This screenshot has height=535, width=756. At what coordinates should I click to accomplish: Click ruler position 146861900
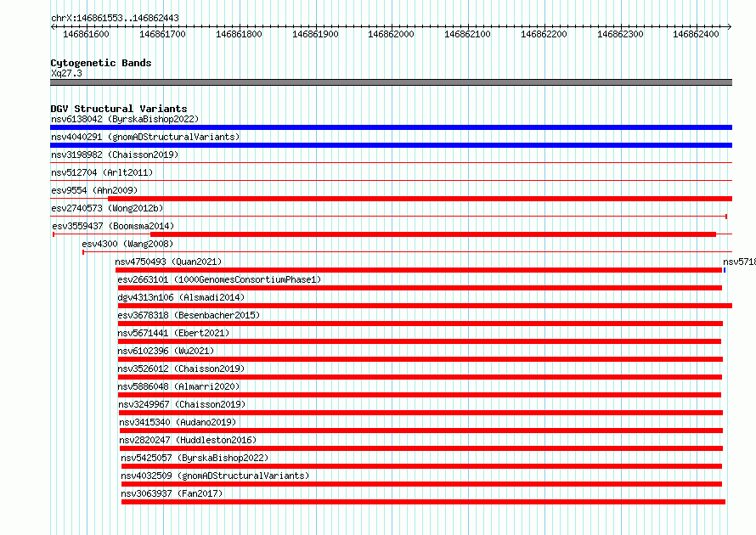click(x=315, y=34)
